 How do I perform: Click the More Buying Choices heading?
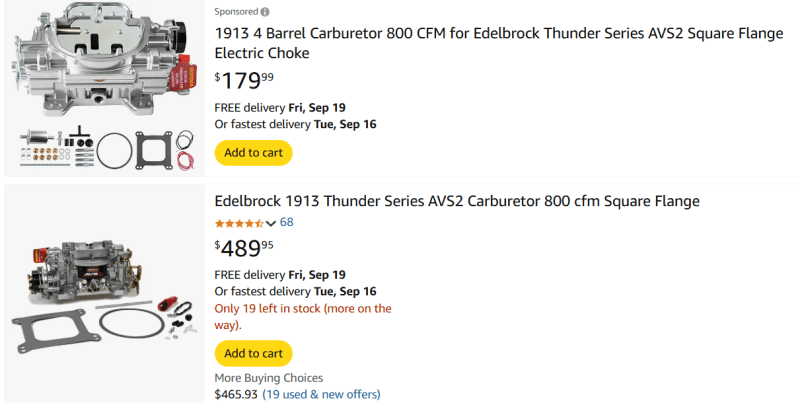pos(269,378)
